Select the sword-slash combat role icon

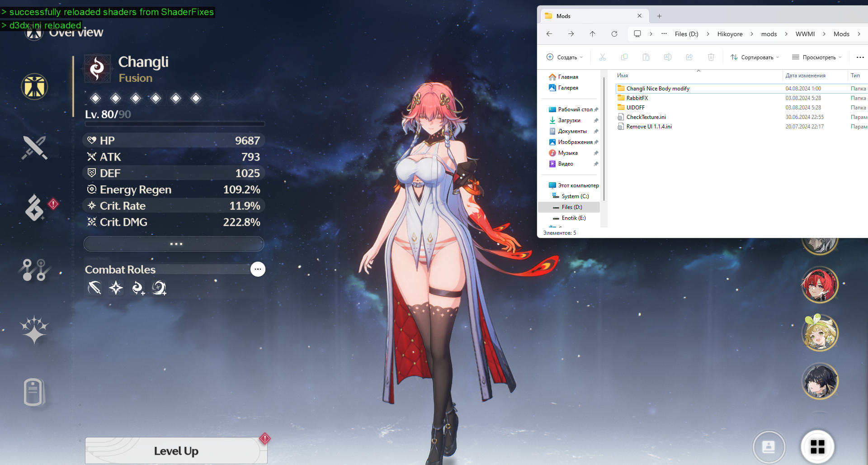[94, 288]
